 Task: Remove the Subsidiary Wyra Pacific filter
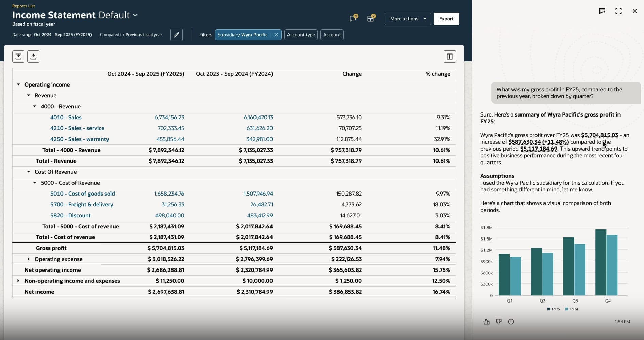tap(276, 35)
